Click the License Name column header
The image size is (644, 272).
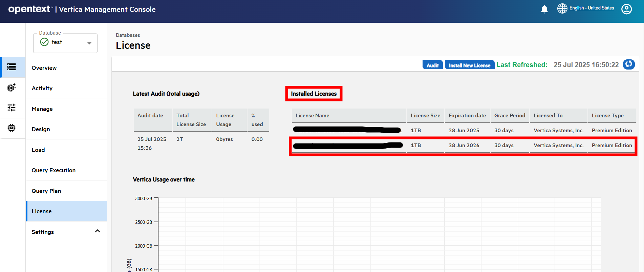(312, 116)
